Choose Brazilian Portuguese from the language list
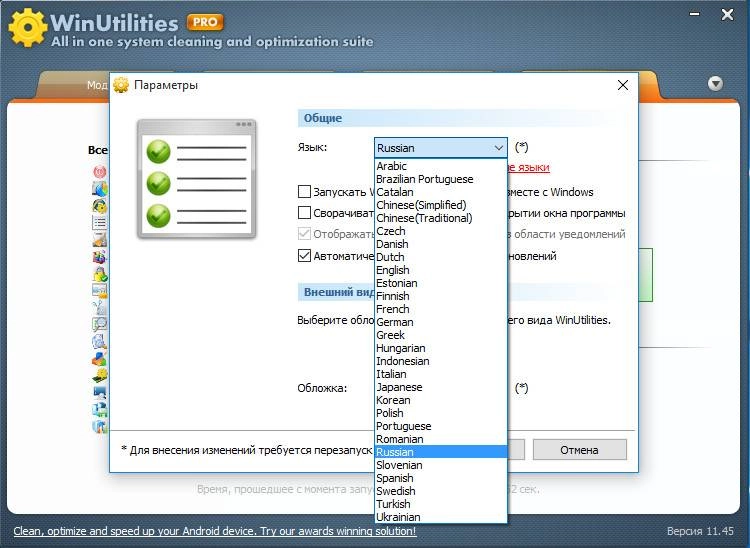Screen dimensions: 750x548 [441, 179]
